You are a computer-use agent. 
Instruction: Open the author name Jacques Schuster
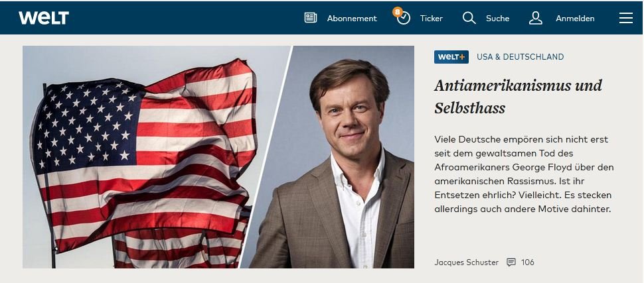click(466, 262)
